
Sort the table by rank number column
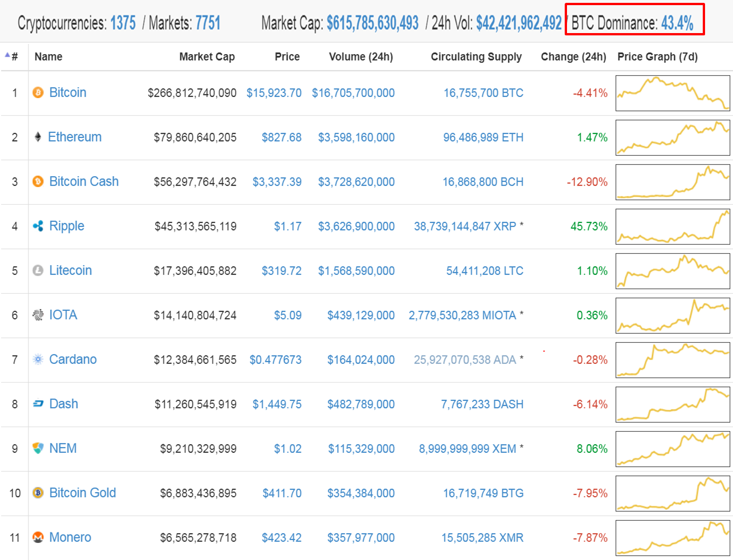[11, 56]
